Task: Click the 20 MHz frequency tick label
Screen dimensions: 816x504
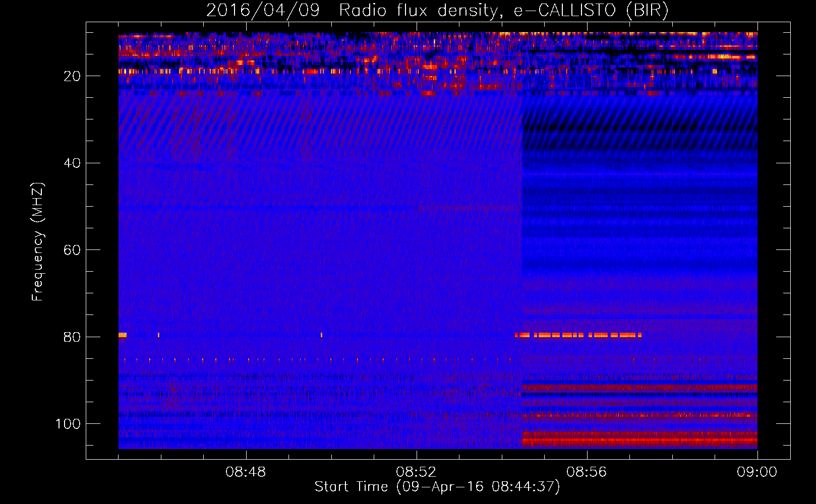Action: click(x=72, y=76)
